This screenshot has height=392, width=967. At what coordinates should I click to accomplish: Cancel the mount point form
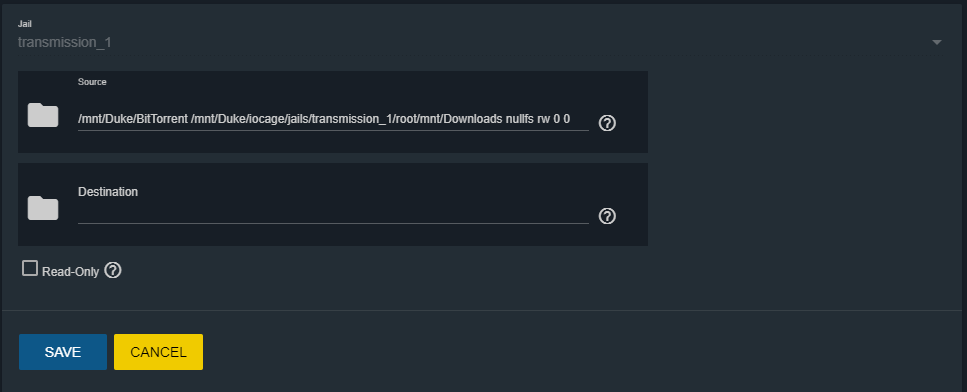coord(158,352)
